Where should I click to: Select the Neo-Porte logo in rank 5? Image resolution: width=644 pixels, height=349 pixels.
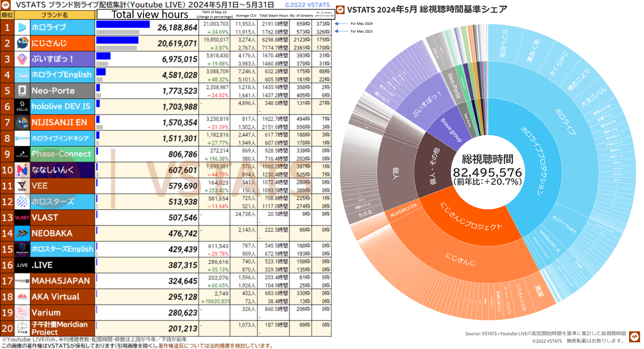pyautogui.click(x=22, y=91)
